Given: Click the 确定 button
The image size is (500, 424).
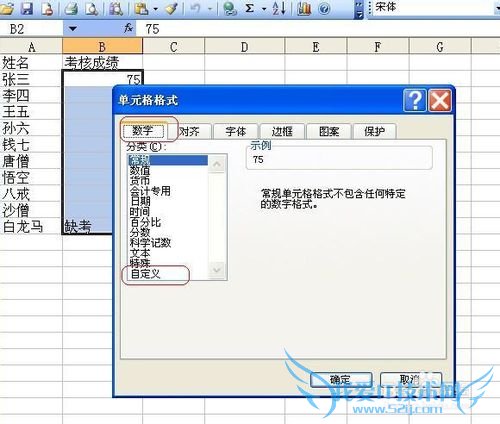Looking at the screenshot, I should [x=341, y=379].
